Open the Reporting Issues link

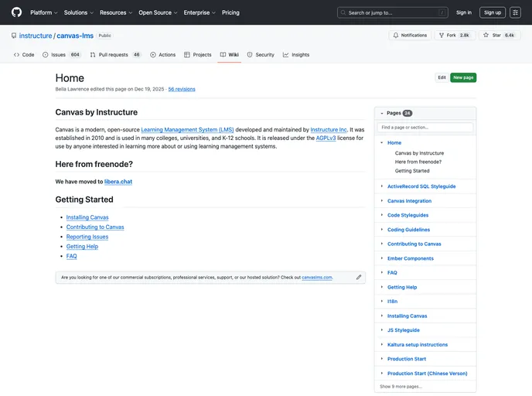[87, 237]
